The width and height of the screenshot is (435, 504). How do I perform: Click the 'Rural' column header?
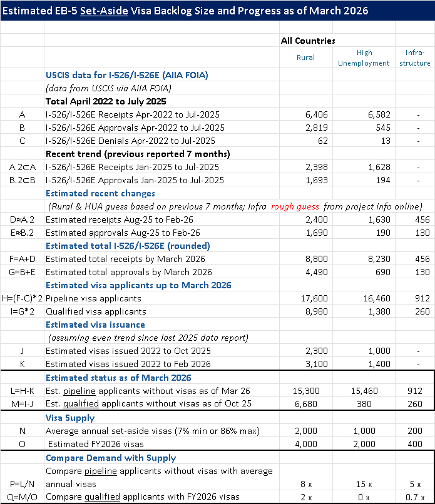pos(305,58)
